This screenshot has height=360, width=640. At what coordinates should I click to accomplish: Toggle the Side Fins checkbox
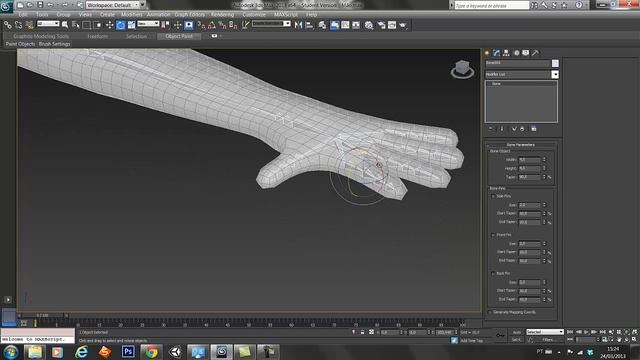pos(493,196)
